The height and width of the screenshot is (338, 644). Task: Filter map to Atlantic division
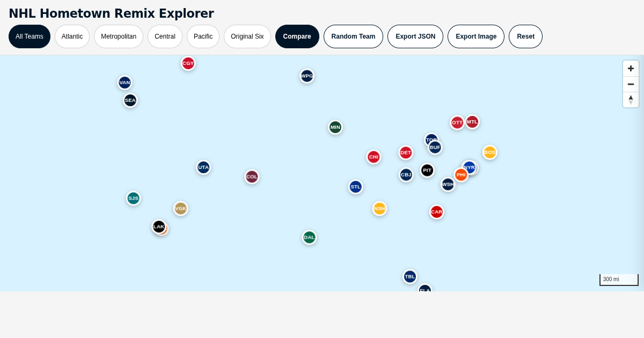pos(72,36)
